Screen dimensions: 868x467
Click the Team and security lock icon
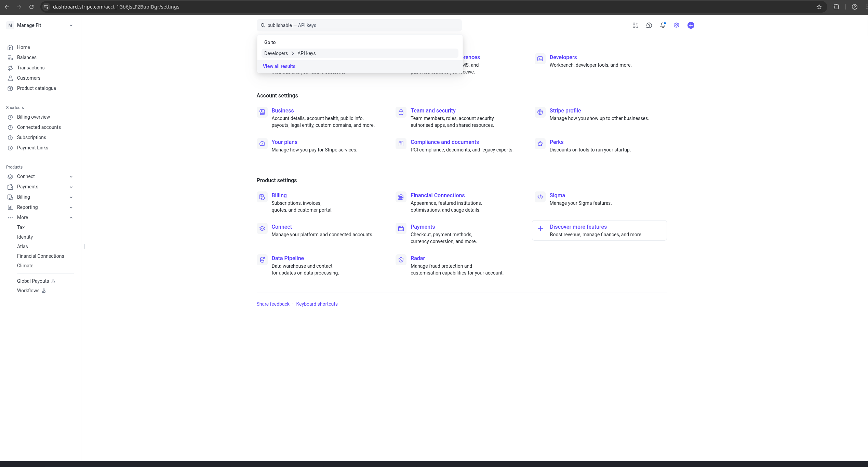[x=401, y=112]
